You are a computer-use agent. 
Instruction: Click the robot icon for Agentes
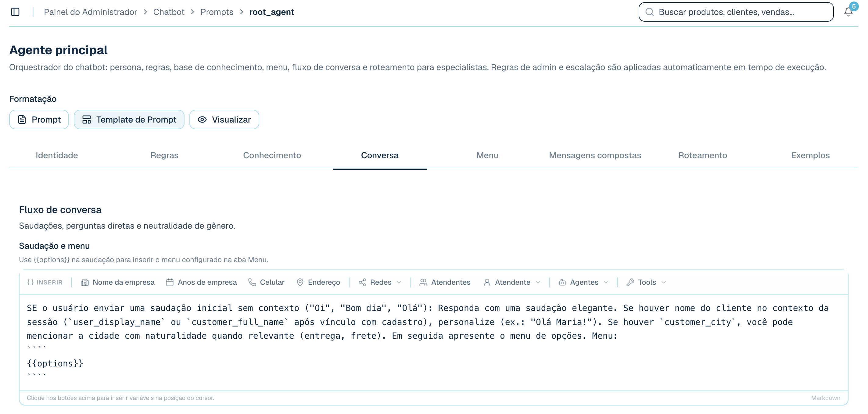562,282
